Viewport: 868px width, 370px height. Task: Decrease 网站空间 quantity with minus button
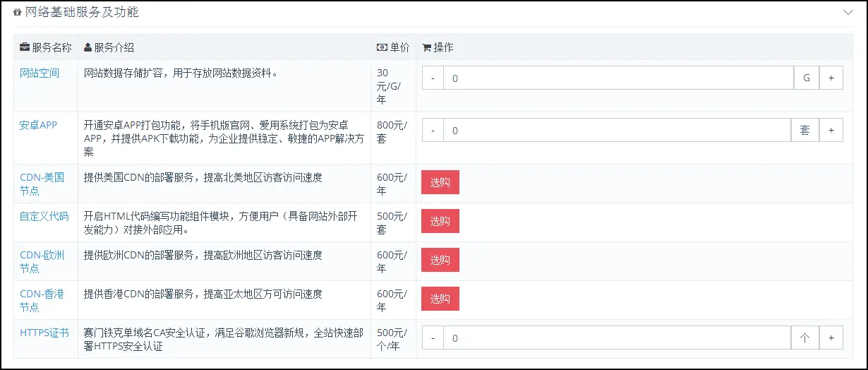click(x=433, y=78)
